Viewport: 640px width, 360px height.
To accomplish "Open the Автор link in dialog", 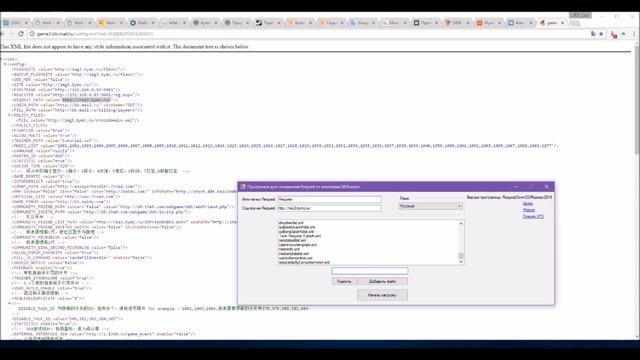I will tap(528, 204).
